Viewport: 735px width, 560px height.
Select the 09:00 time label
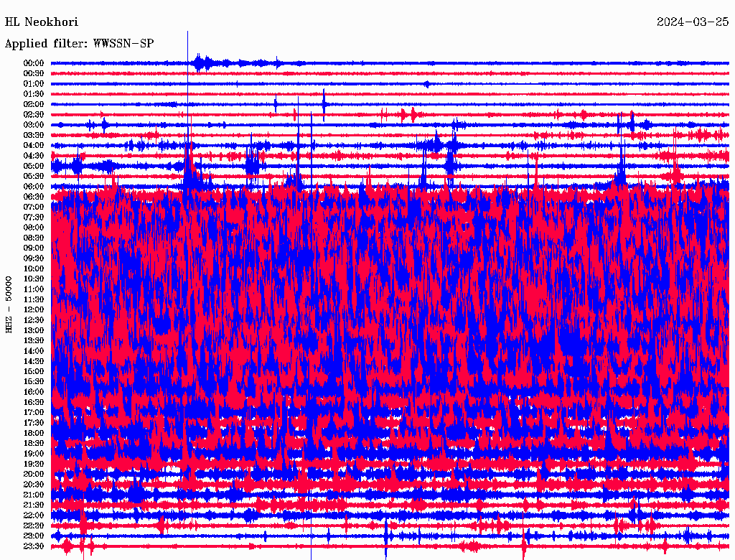pyautogui.click(x=34, y=248)
